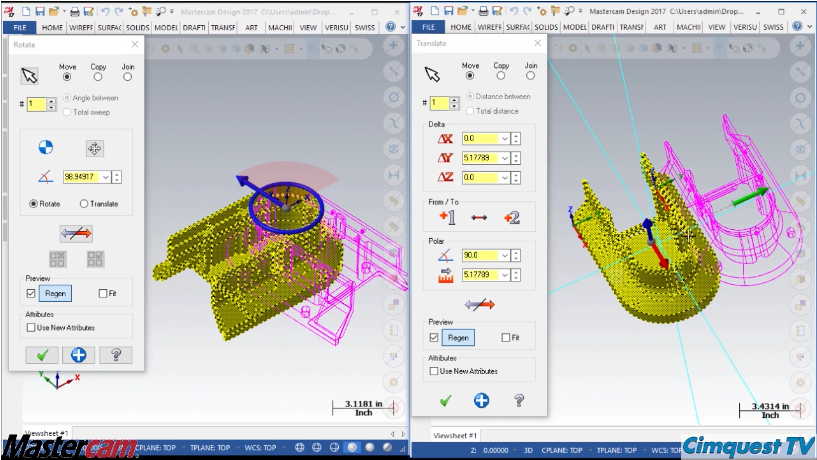817x460 pixels.
Task: Click the New file icon in left window toolbar
Action: (x=26, y=11)
